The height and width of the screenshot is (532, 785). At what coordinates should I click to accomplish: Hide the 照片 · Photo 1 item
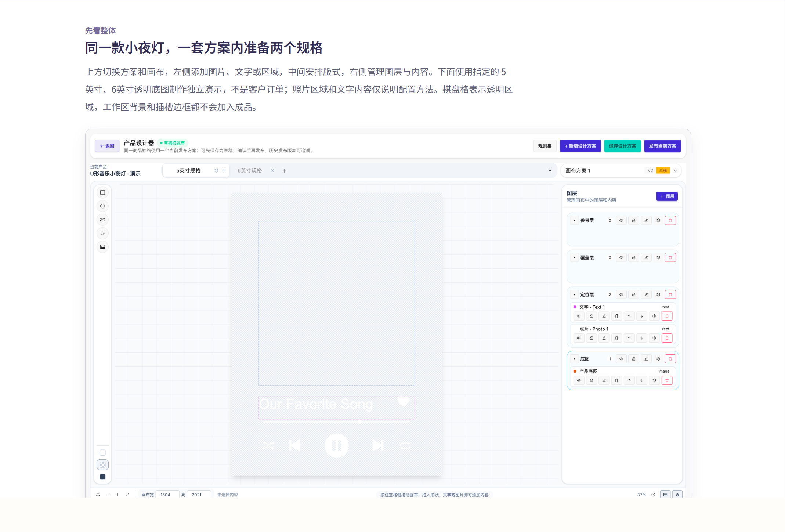click(x=579, y=338)
